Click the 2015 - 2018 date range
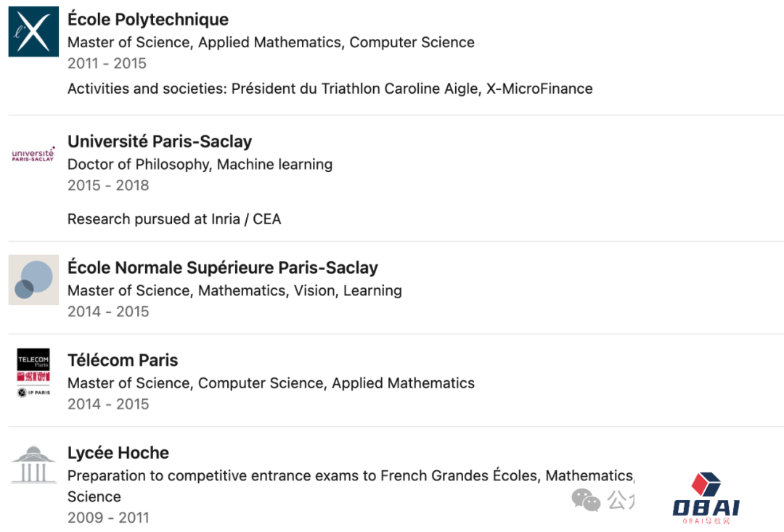 [108, 185]
